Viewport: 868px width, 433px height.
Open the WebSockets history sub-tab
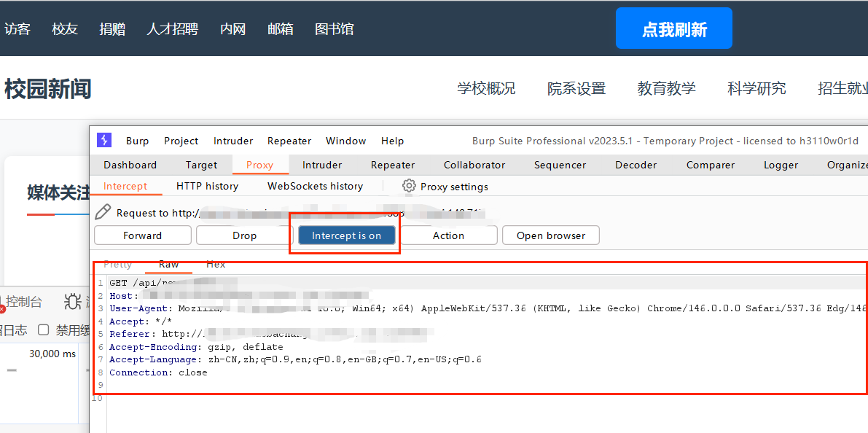tap(315, 186)
